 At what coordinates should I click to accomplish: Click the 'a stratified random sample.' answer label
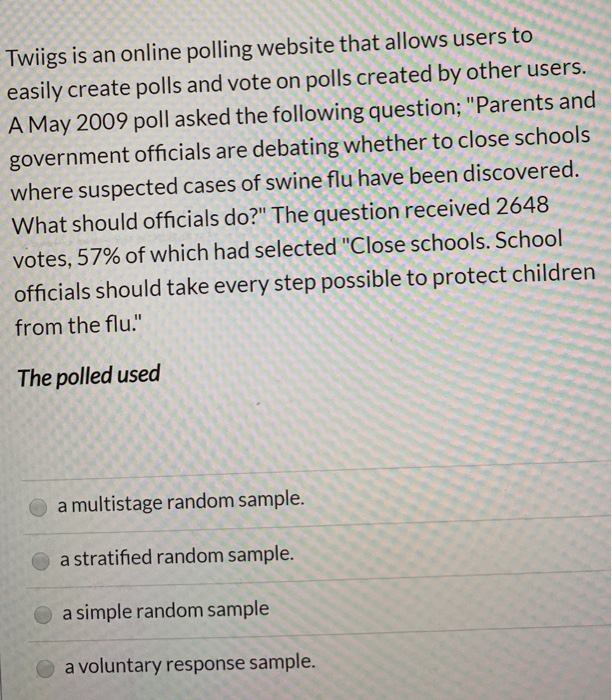point(177,556)
